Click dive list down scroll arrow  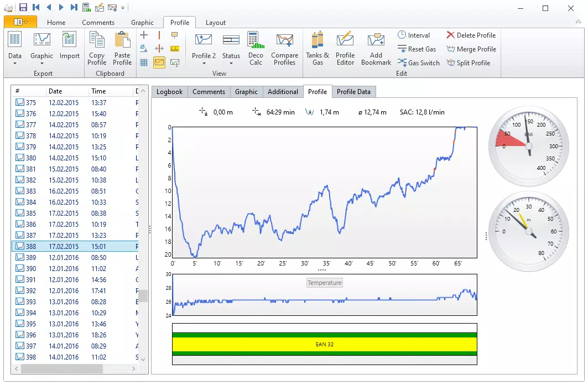[x=143, y=360]
